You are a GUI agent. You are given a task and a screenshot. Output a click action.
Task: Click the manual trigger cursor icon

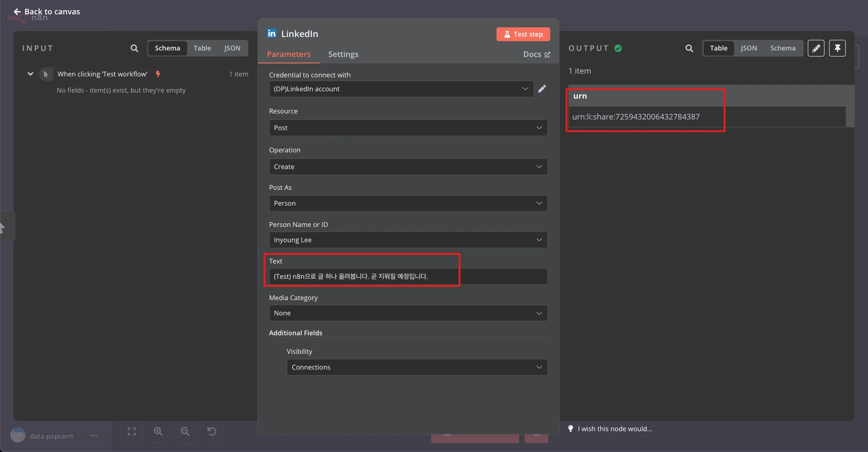coord(46,74)
